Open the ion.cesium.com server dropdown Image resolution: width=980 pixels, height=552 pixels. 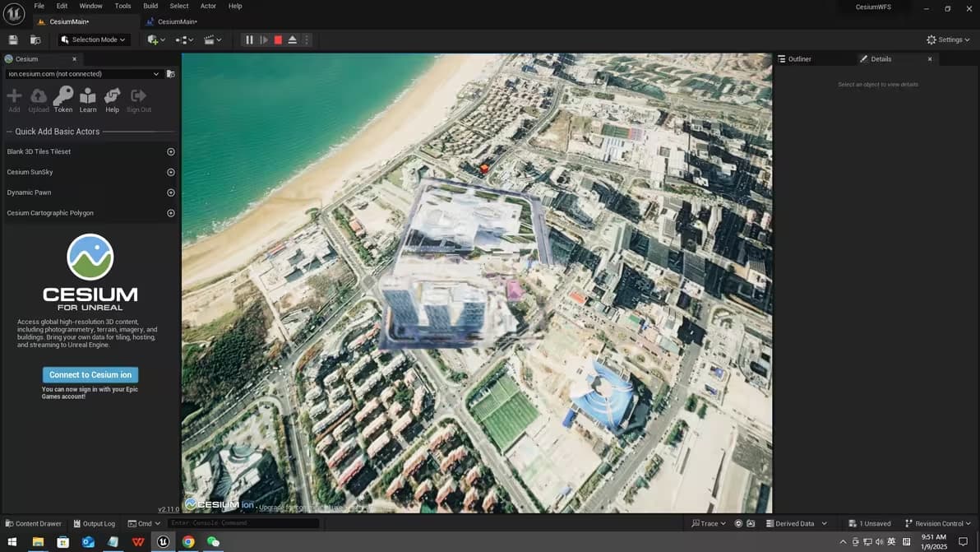83,74
